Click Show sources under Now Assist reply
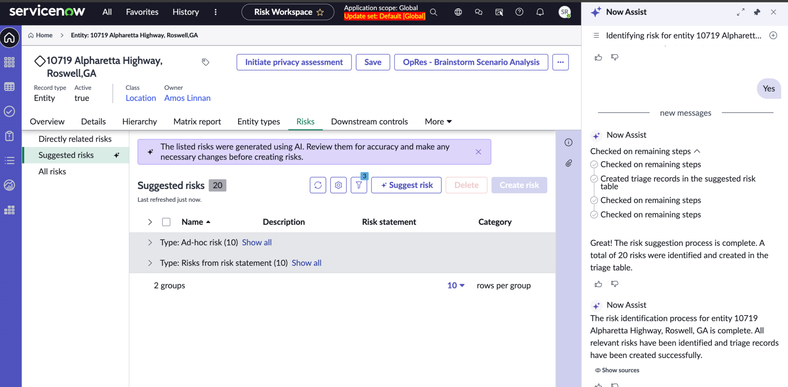Image resolution: width=788 pixels, height=387 pixels. (x=617, y=370)
